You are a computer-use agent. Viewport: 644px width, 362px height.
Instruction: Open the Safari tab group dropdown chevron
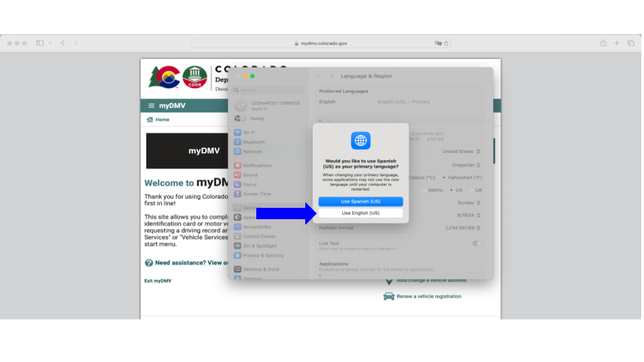(50, 43)
